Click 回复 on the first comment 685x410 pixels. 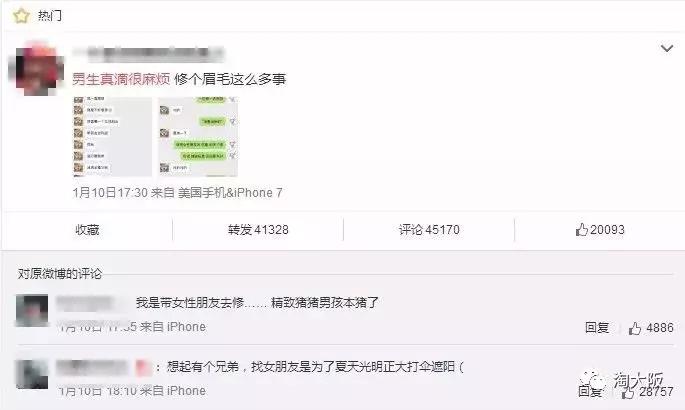[597, 327]
